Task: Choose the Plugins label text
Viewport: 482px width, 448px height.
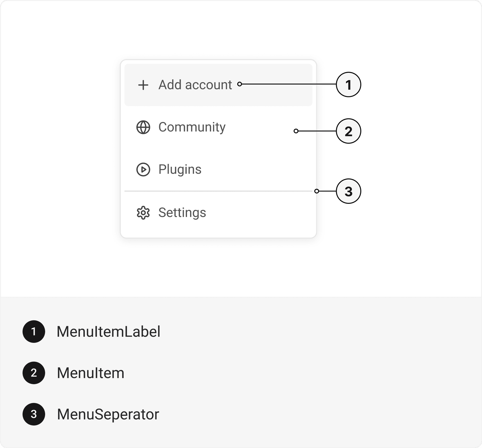Action: (x=180, y=169)
